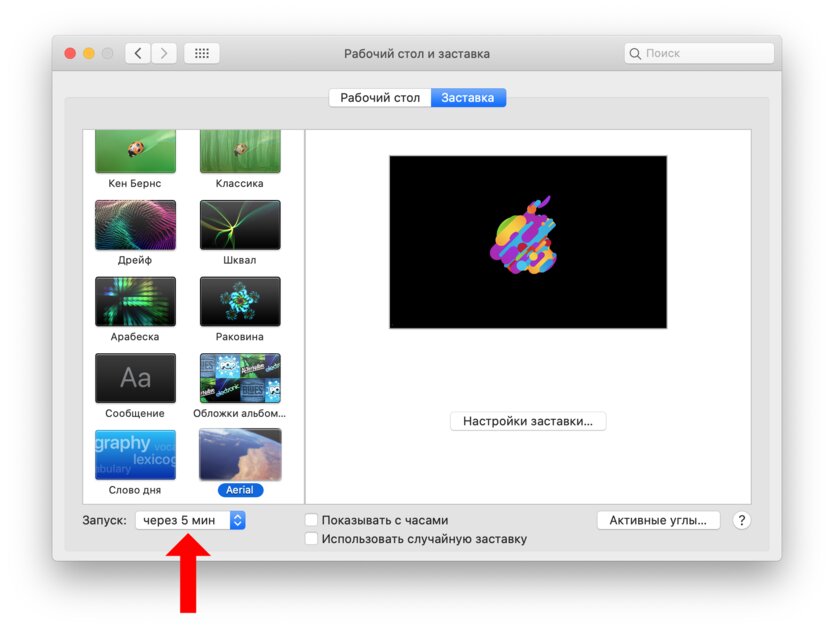Pick the Раковина screensaver thumbnail
Image resolution: width=834 pixels, height=630 pixels.
pyautogui.click(x=240, y=301)
